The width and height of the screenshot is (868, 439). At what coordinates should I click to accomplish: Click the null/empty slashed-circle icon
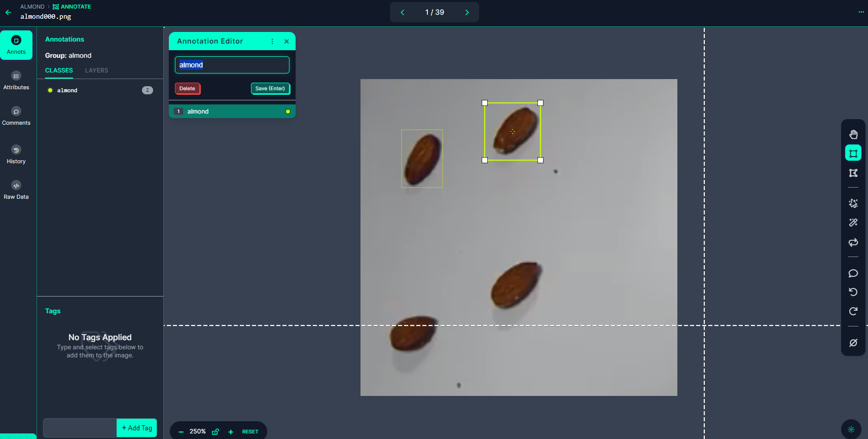(853, 343)
